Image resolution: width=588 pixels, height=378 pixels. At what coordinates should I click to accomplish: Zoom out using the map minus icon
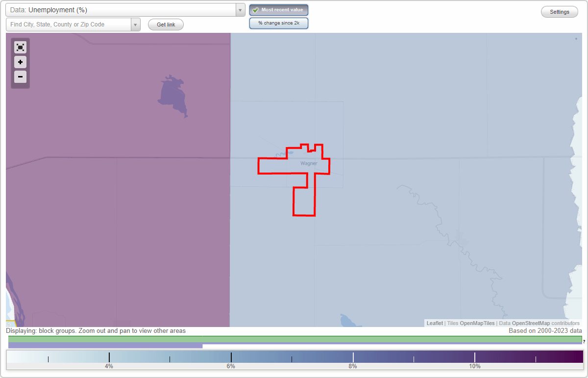click(x=20, y=77)
